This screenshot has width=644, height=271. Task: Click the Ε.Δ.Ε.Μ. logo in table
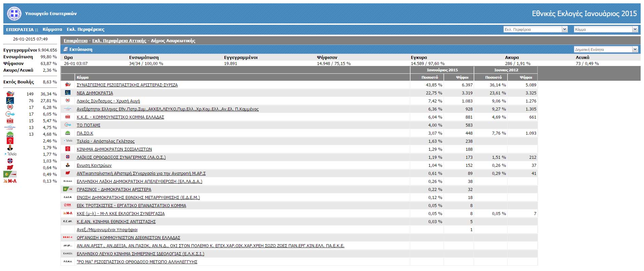tap(68, 197)
